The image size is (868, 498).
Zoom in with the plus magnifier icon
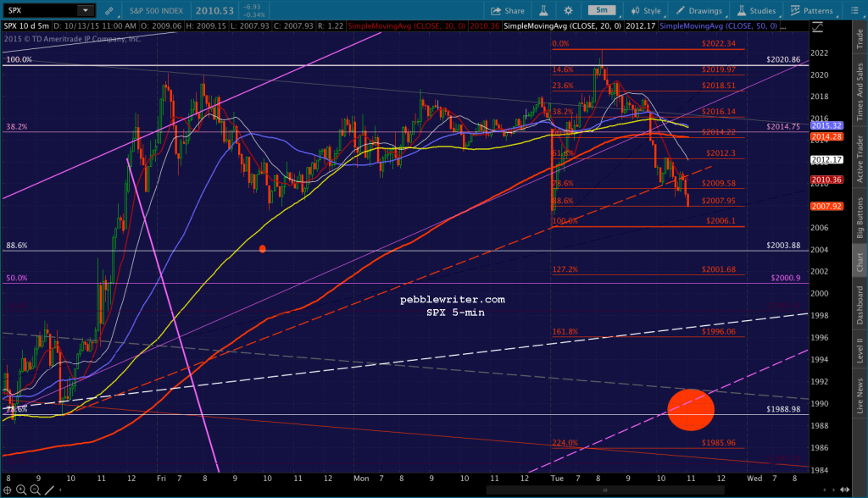21,490
